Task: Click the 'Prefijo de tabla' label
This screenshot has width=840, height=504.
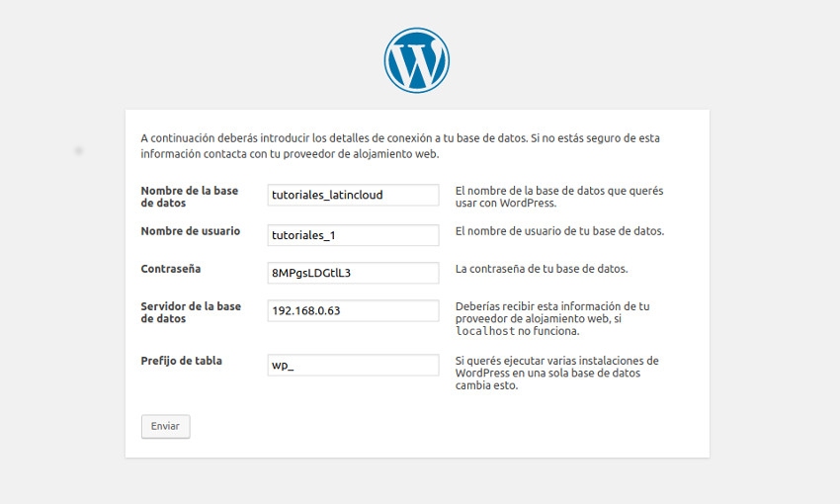Action: click(181, 361)
